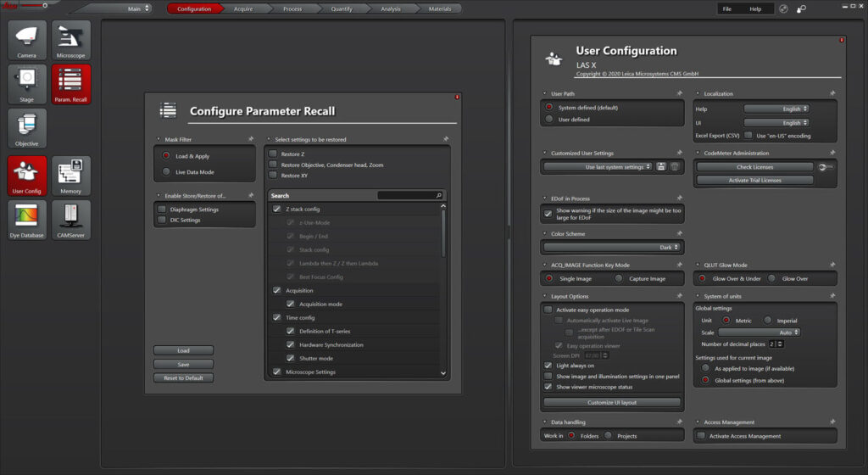The image size is (868, 475).
Task: Open the Camera configuration icon
Action: click(x=27, y=40)
